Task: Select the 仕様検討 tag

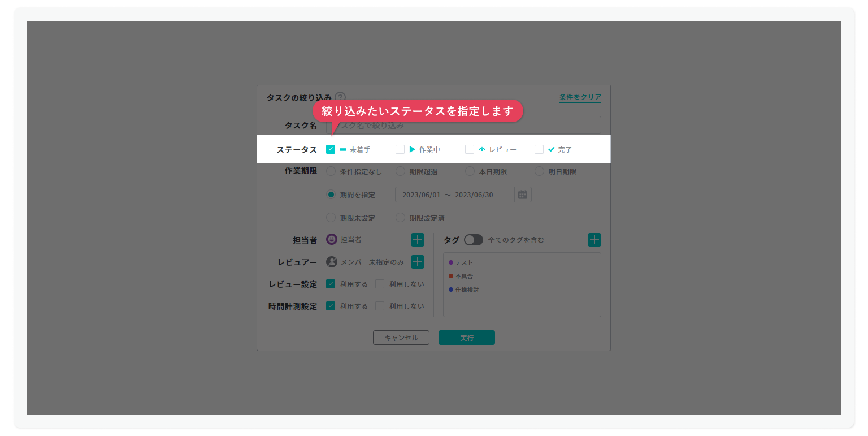Action: point(464,290)
